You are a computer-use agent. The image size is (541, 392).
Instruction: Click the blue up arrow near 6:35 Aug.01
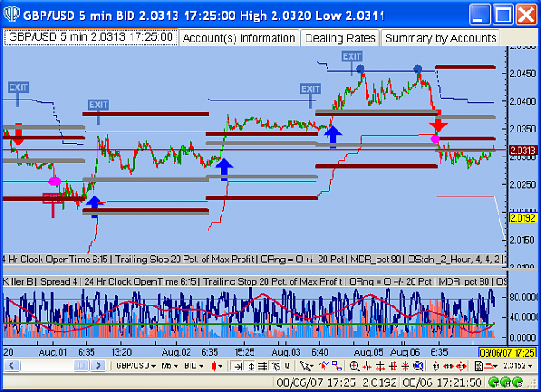[94, 206]
